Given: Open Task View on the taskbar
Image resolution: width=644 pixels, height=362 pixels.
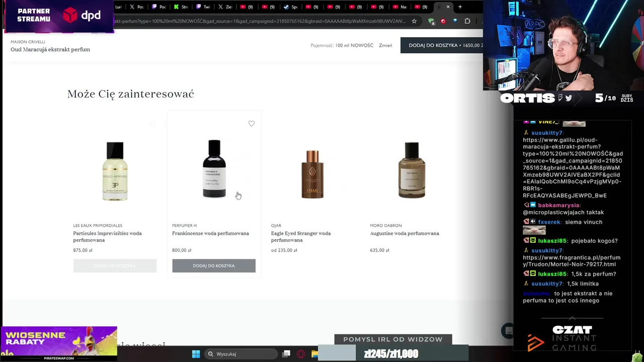Looking at the screenshot, I should tap(286, 354).
